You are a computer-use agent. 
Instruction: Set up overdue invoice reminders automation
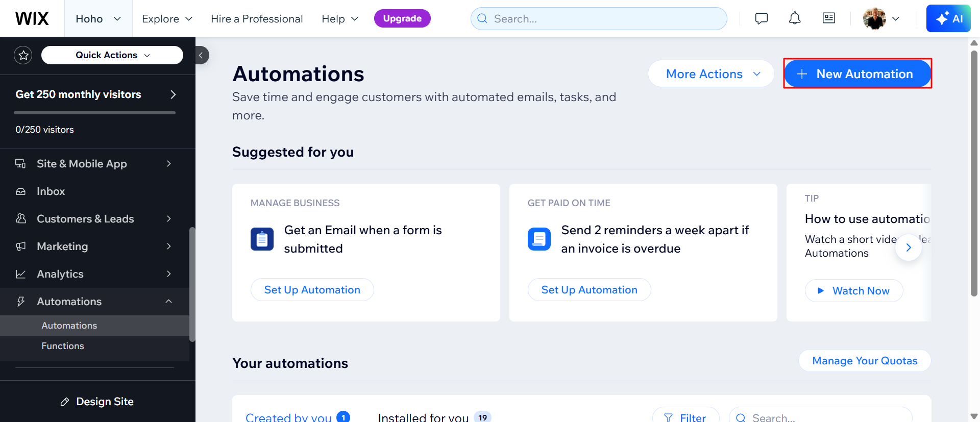click(x=590, y=290)
